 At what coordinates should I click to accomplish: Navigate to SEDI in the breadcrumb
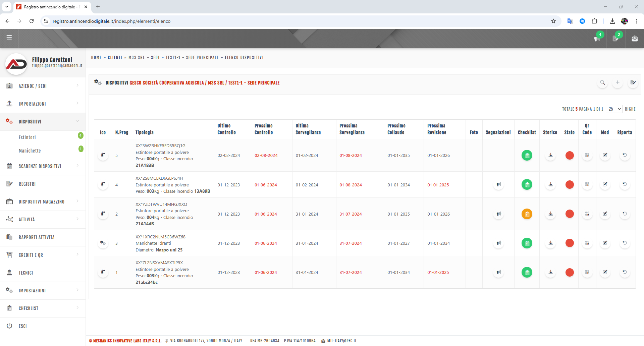point(155,57)
